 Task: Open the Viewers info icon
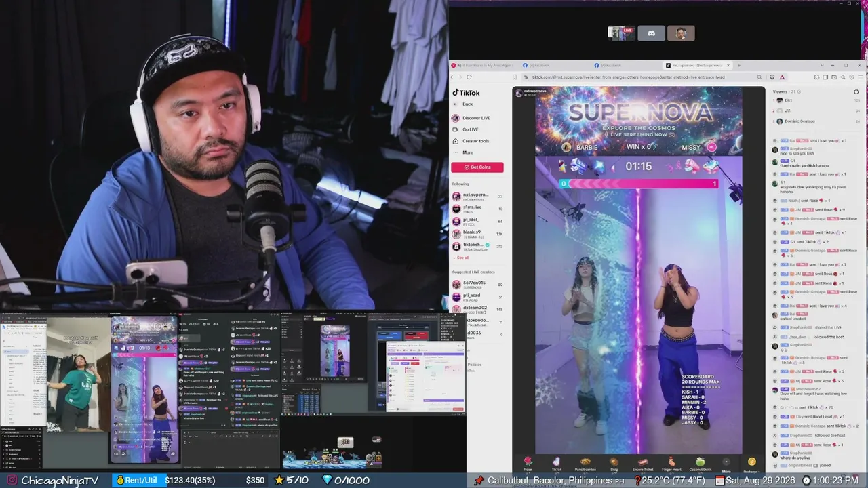point(800,91)
